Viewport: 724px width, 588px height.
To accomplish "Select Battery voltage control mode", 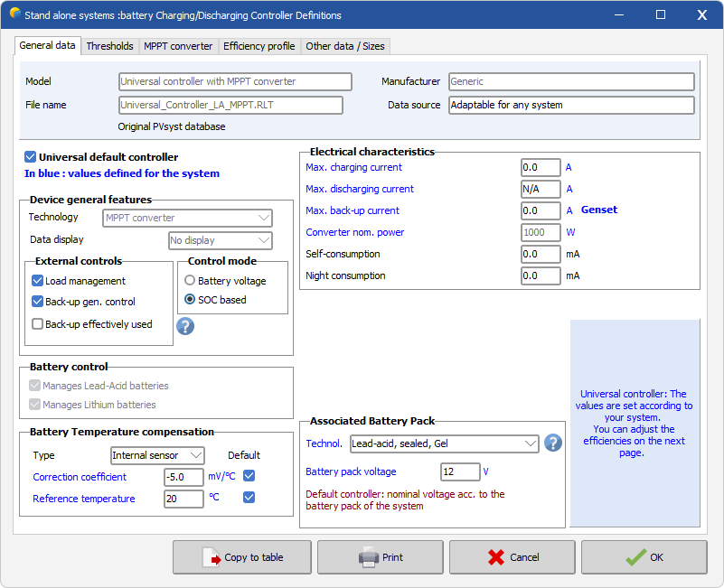I will tap(190, 281).
